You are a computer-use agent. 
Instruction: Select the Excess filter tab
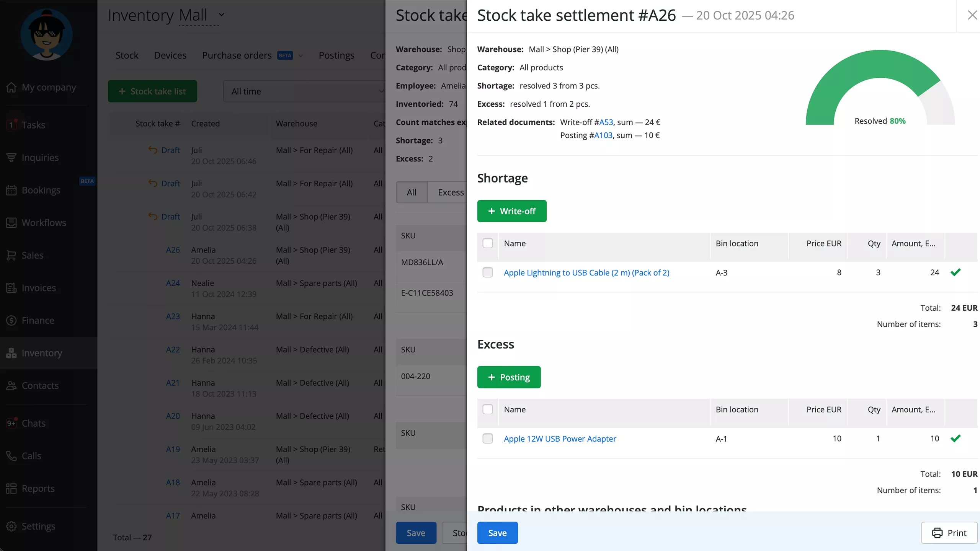[450, 192]
